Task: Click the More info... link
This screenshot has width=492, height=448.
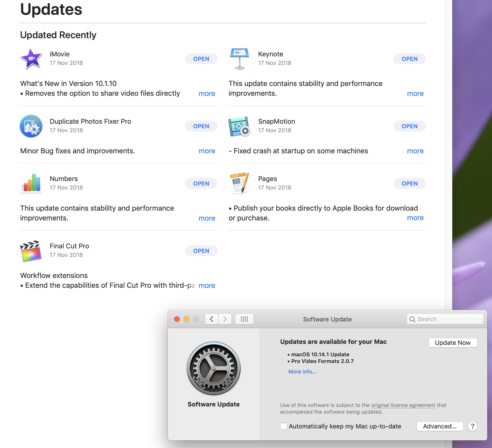Action: click(x=302, y=372)
